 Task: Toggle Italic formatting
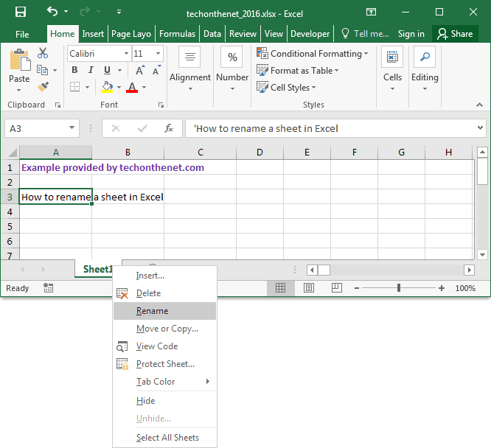[91, 70]
